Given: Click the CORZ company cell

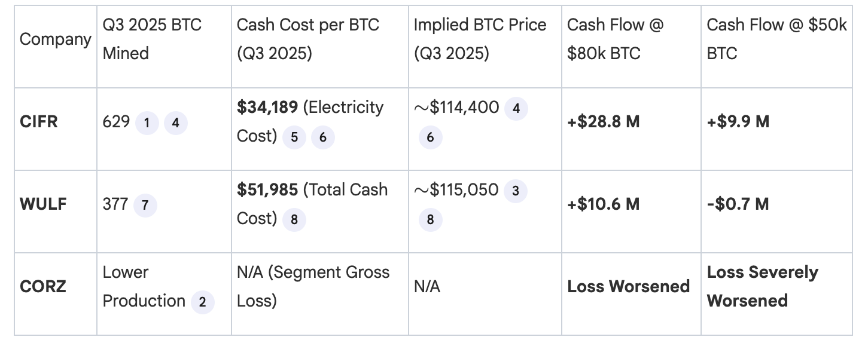Looking at the screenshot, I should 43,287.
